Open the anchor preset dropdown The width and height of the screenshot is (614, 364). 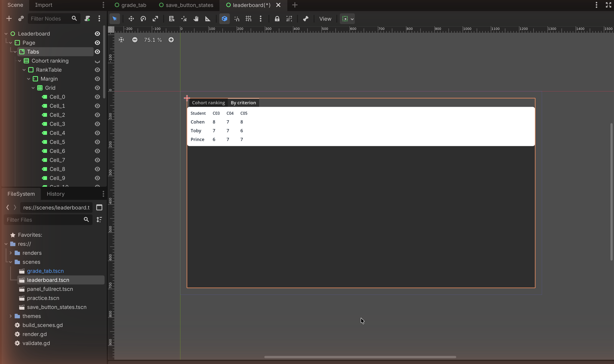347,19
